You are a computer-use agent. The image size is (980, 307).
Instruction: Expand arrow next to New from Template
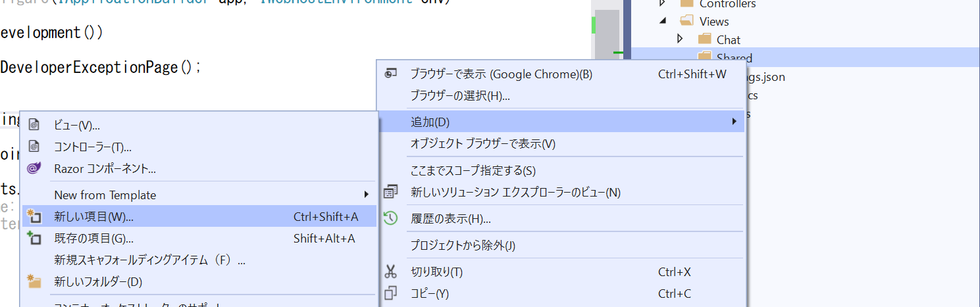[367, 195]
